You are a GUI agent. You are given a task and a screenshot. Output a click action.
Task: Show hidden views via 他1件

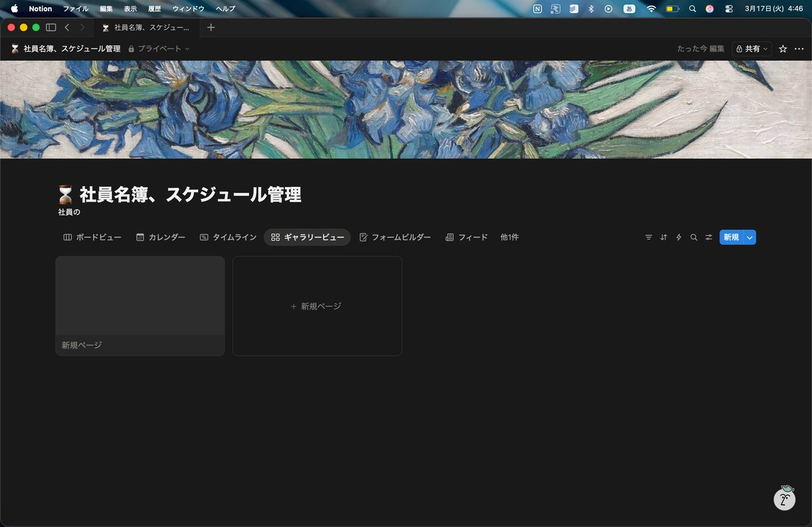tap(509, 238)
